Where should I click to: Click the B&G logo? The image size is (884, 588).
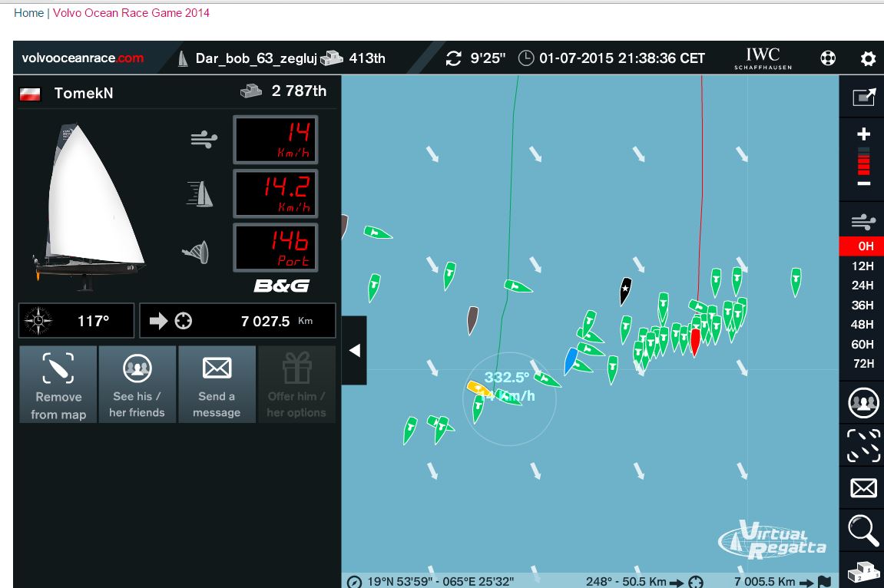tap(281, 286)
